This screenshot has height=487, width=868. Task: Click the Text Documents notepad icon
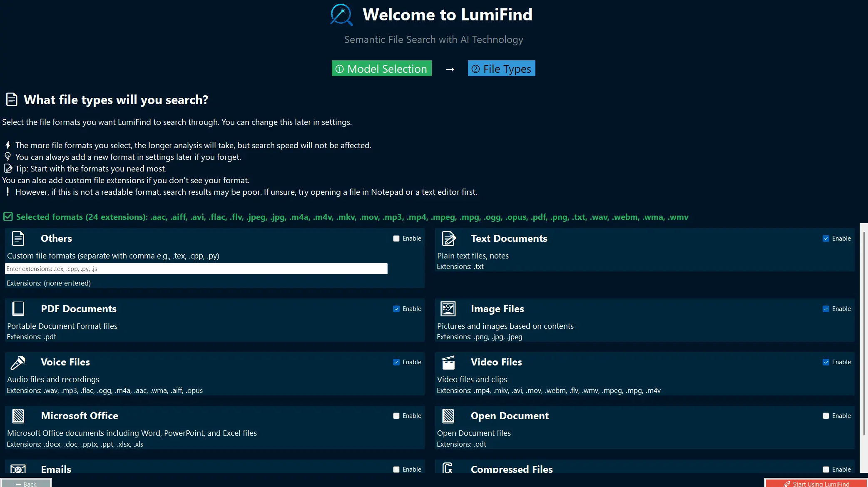coord(448,239)
